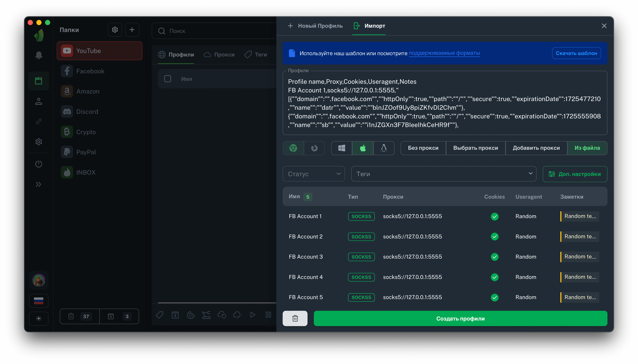Click the power icon in sidebar
Screen dimensions: 638x364
39,164
